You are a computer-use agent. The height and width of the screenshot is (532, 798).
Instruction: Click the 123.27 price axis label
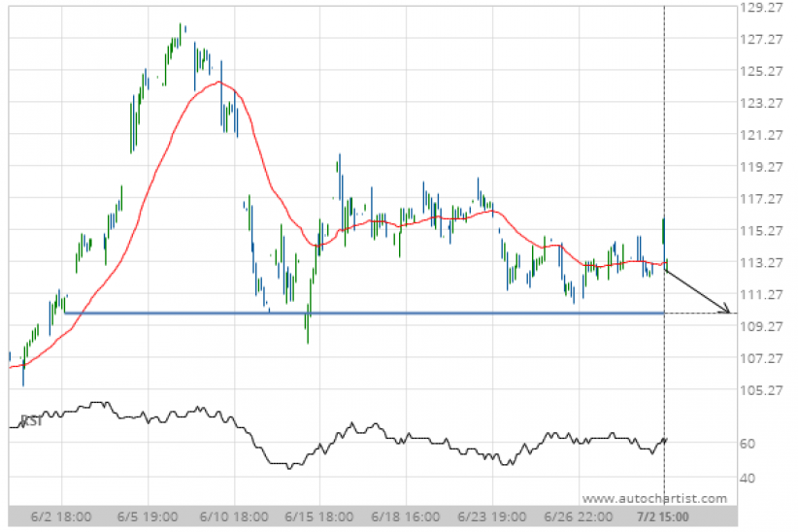pyautogui.click(x=761, y=103)
